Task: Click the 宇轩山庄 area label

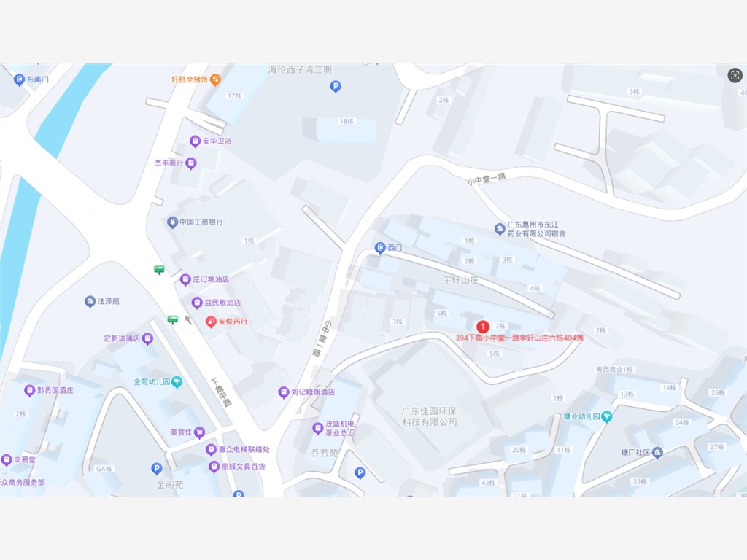Action: point(461,280)
